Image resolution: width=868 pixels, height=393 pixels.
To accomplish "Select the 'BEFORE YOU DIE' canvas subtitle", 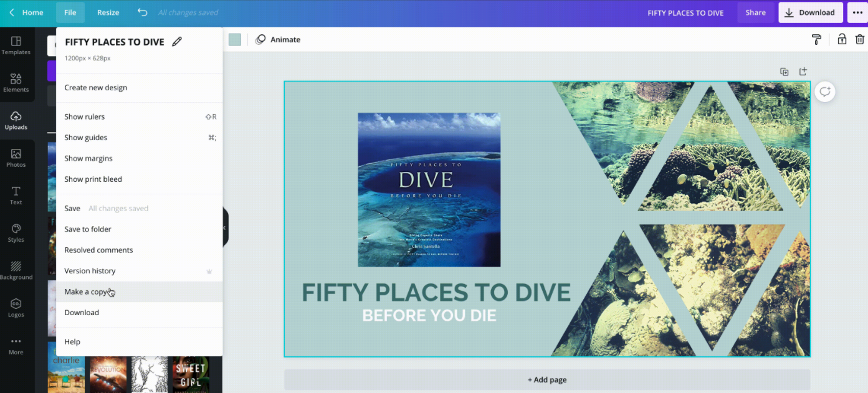I will click(429, 316).
